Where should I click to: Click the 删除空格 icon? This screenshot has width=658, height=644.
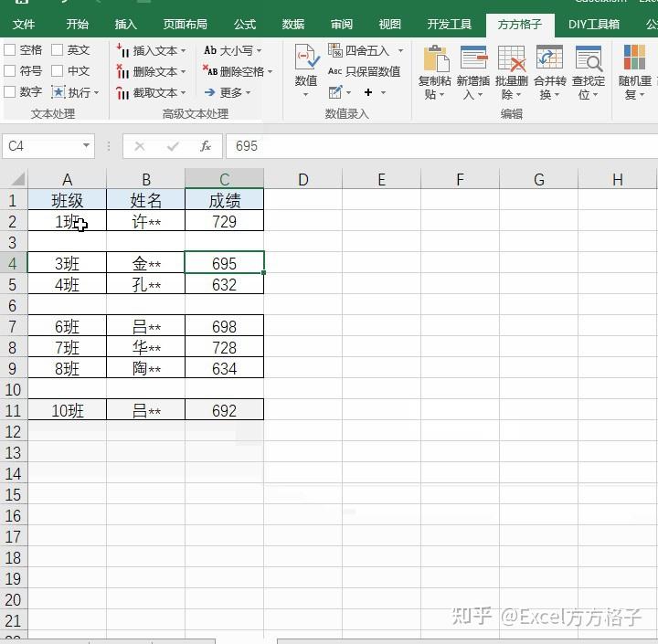(x=210, y=71)
